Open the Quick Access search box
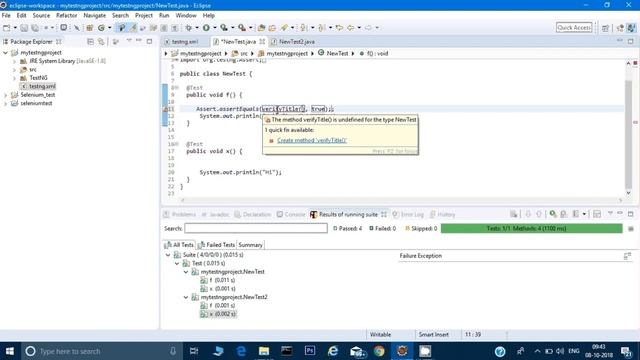 coord(574,27)
